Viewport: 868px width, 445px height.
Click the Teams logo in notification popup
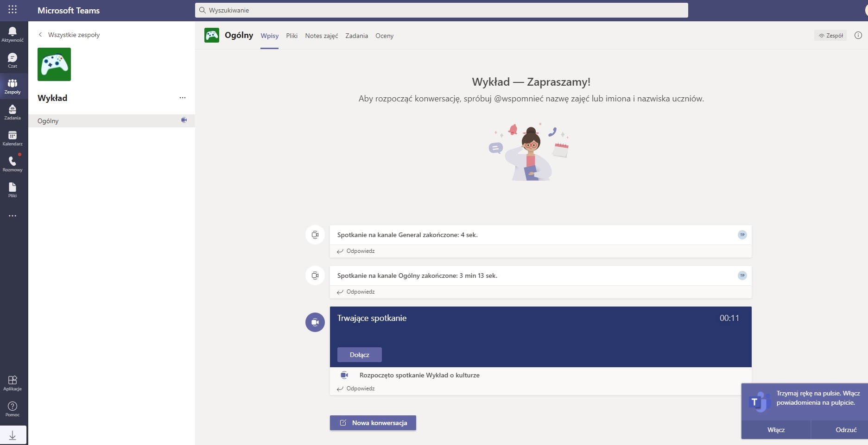click(759, 401)
